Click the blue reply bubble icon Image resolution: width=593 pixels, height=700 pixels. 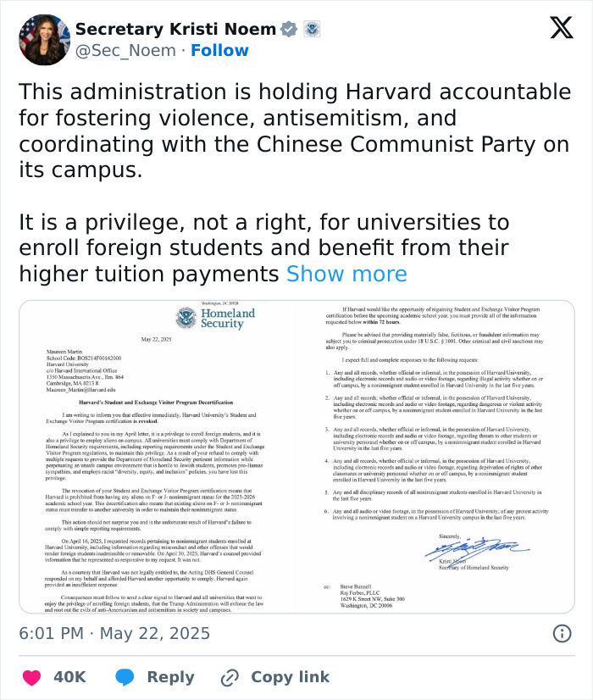[124, 677]
